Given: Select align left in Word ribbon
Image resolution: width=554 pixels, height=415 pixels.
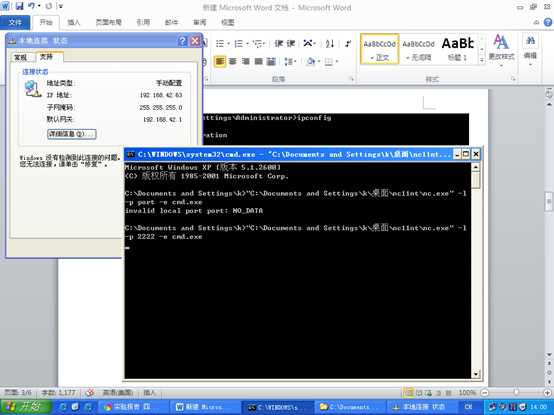Looking at the screenshot, I should point(220,62).
